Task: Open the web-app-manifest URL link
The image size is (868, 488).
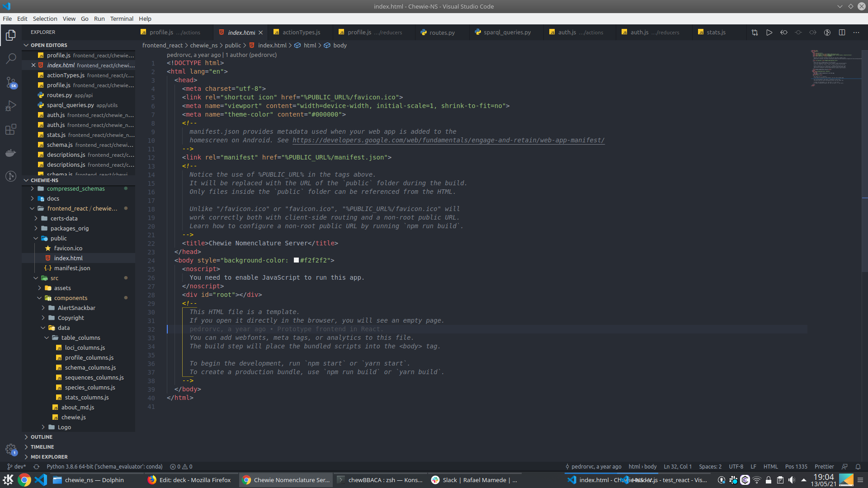Action: 448,141
